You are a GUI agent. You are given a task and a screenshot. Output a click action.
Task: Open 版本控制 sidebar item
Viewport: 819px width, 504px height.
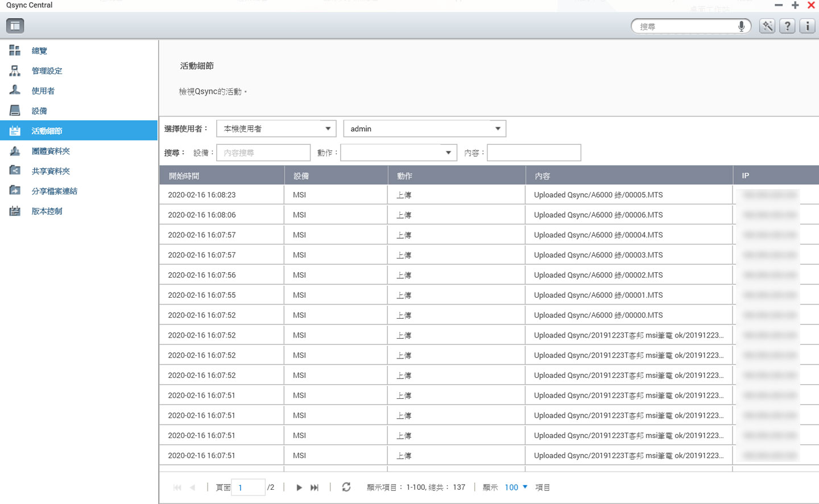pos(47,211)
